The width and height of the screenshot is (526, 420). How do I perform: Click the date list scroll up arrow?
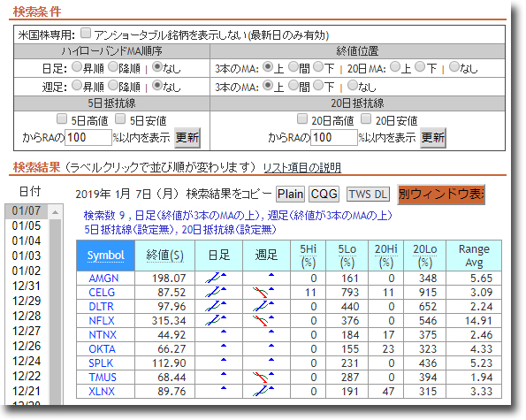[56, 212]
